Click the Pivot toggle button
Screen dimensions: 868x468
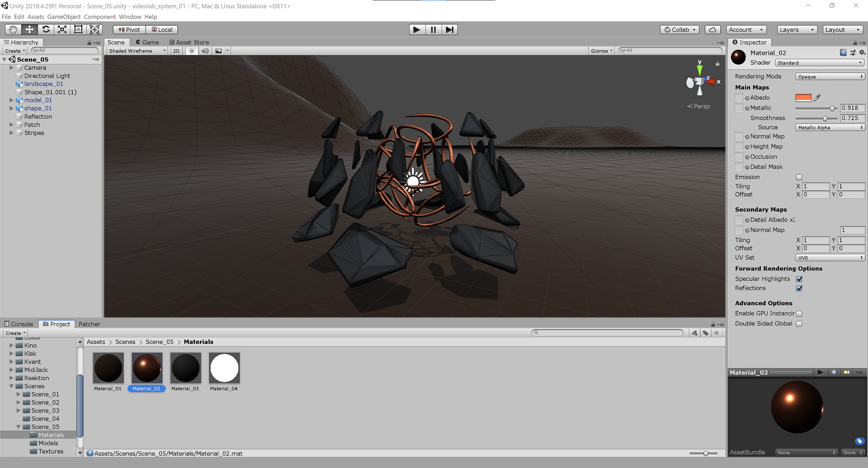click(129, 30)
